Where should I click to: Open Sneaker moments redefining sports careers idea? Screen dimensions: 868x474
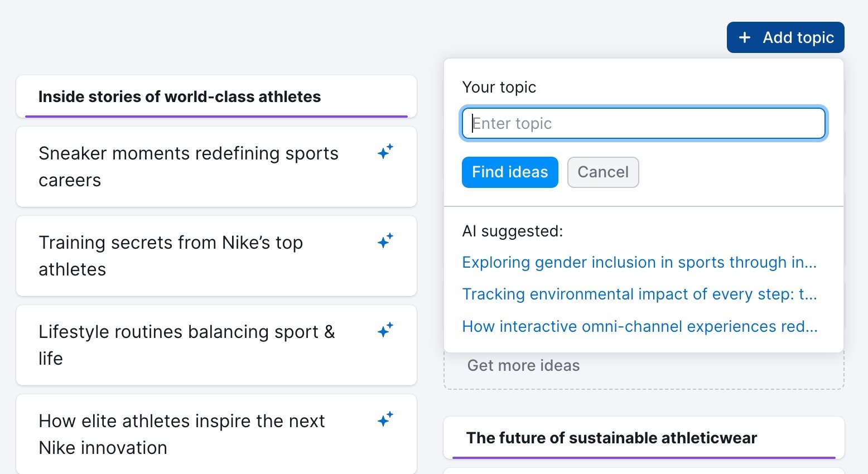pyautogui.click(x=189, y=167)
